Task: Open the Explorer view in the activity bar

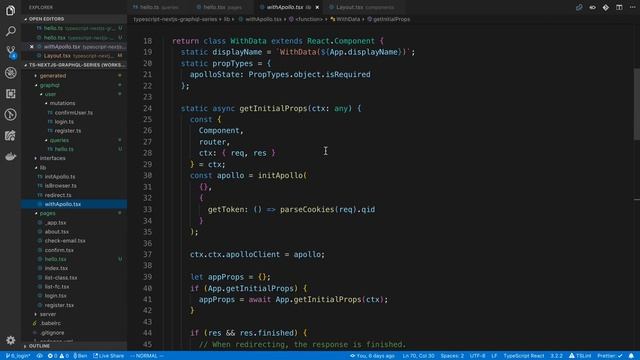Action: click(11, 10)
